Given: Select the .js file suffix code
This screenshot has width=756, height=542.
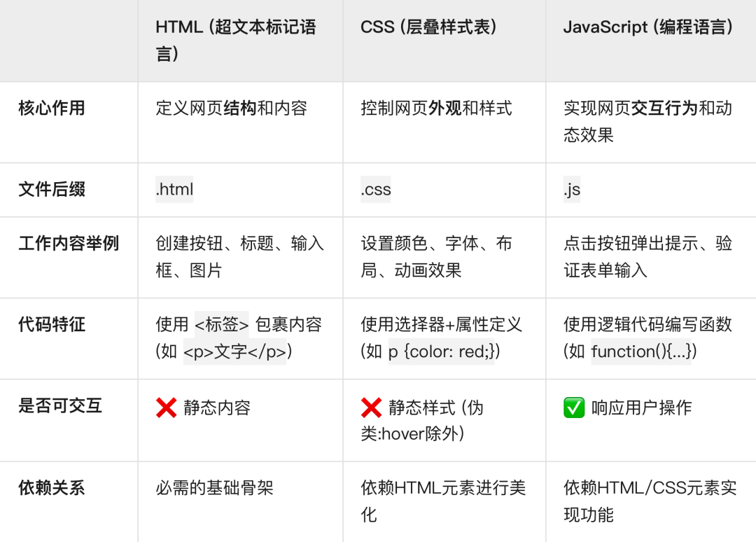Looking at the screenshot, I should [572, 189].
